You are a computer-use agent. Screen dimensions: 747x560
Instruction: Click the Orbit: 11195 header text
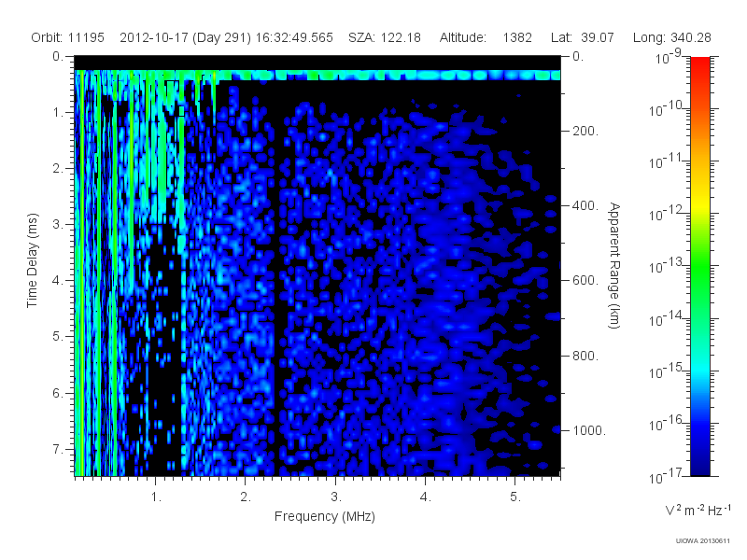point(67,37)
